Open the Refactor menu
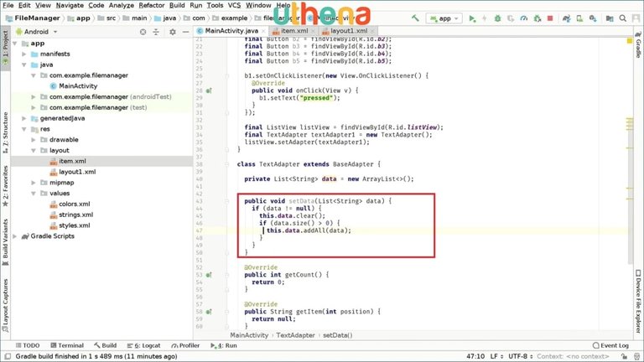 (151, 5)
